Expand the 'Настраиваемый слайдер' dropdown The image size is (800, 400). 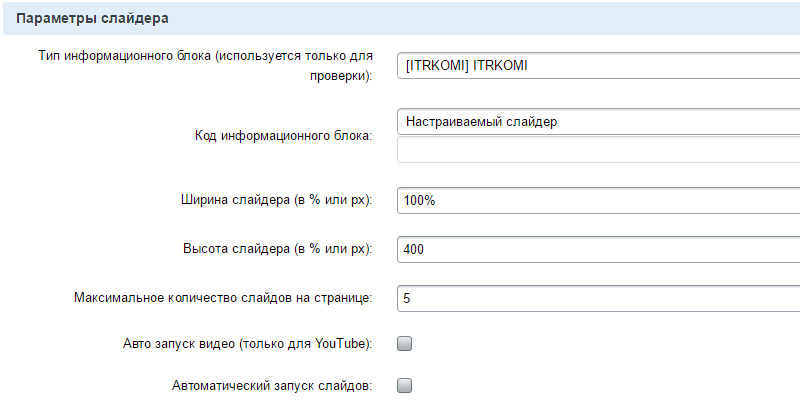click(x=598, y=121)
